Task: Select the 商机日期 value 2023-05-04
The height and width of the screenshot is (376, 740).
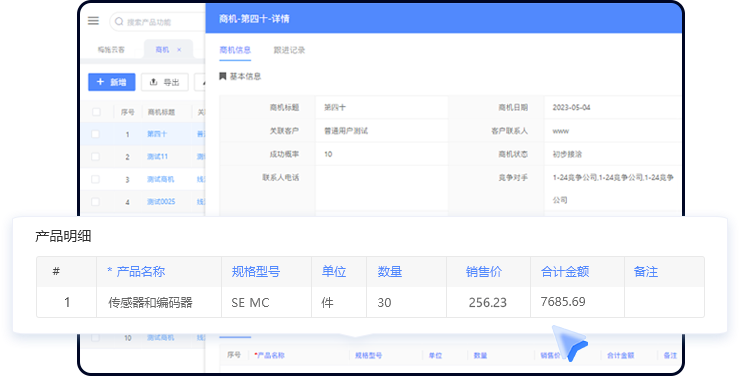Action: (x=571, y=108)
